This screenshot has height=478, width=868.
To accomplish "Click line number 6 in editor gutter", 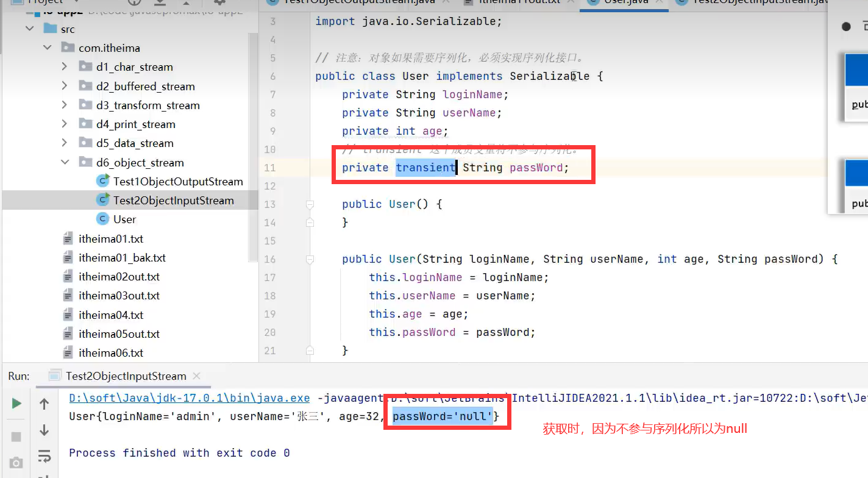I will [x=272, y=76].
